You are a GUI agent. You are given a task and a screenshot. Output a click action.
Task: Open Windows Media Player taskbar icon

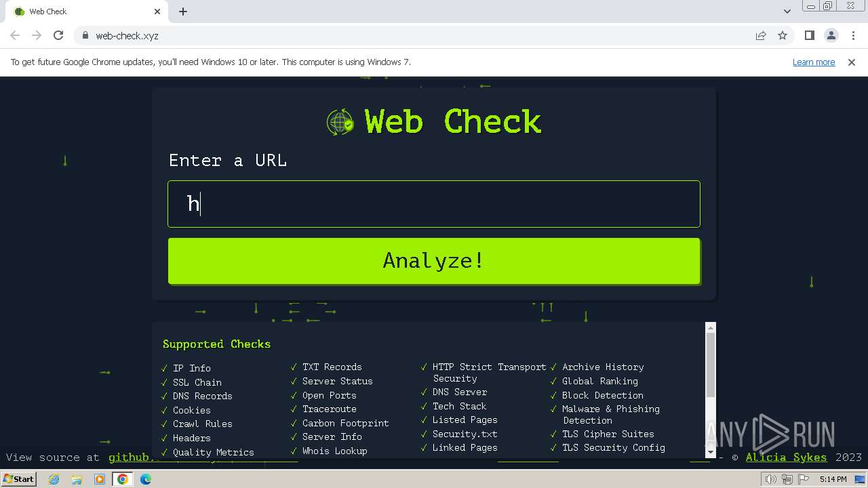point(100,479)
